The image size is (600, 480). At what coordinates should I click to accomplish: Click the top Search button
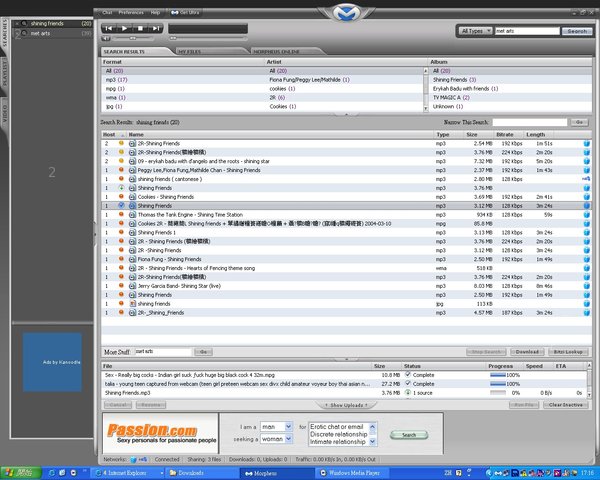coord(577,31)
